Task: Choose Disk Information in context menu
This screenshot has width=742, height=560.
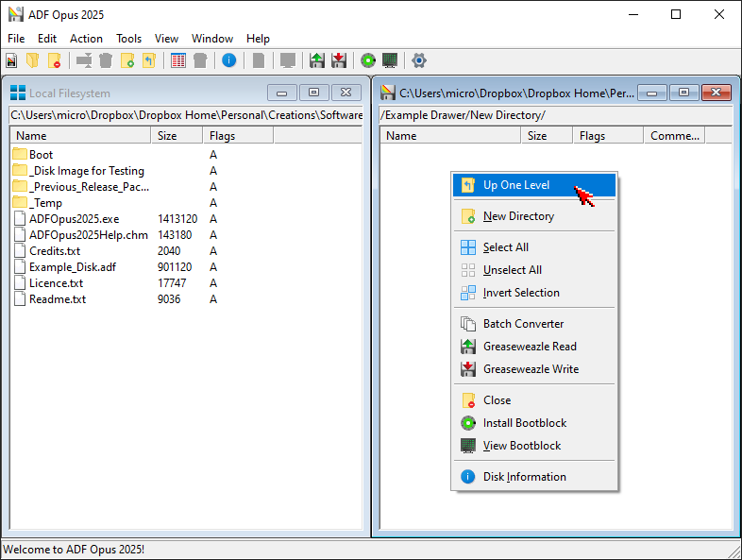Action: click(x=534, y=477)
